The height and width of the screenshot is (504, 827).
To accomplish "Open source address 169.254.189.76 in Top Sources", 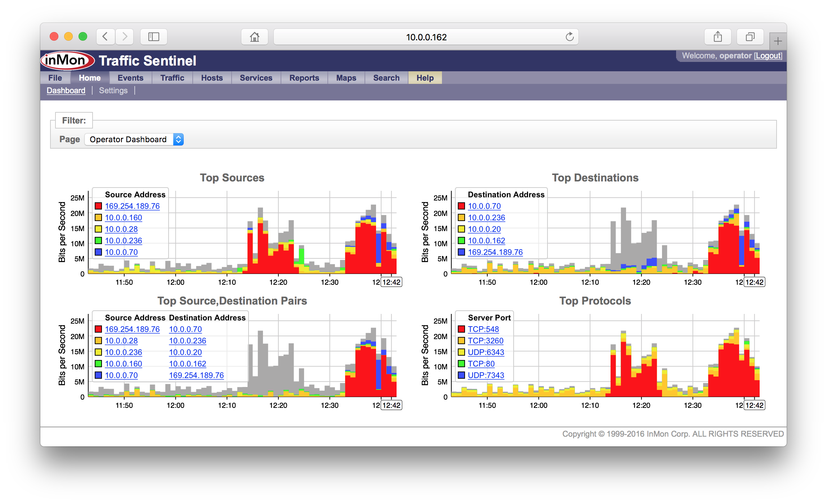I will [132, 206].
